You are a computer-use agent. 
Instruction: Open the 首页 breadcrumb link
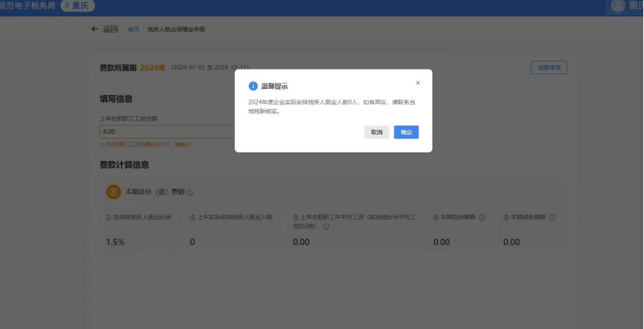[x=133, y=29]
